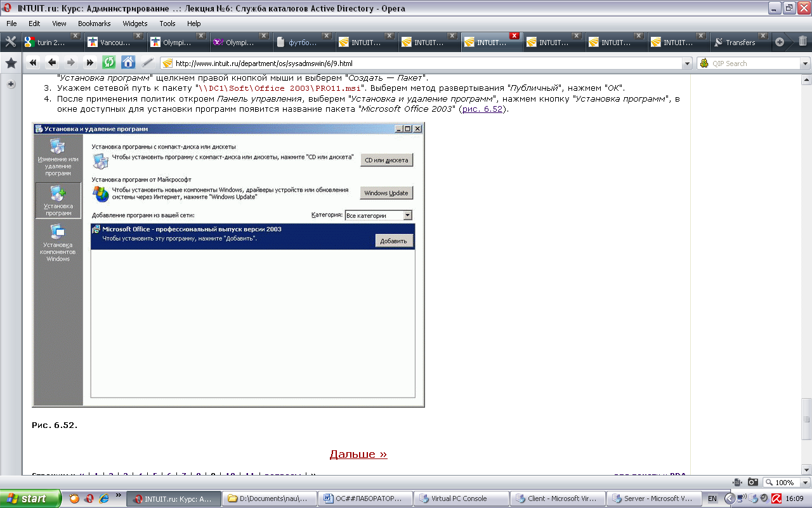Click the camera icon in status bar
Image resolution: width=812 pixels, height=508 pixels.
click(x=753, y=482)
